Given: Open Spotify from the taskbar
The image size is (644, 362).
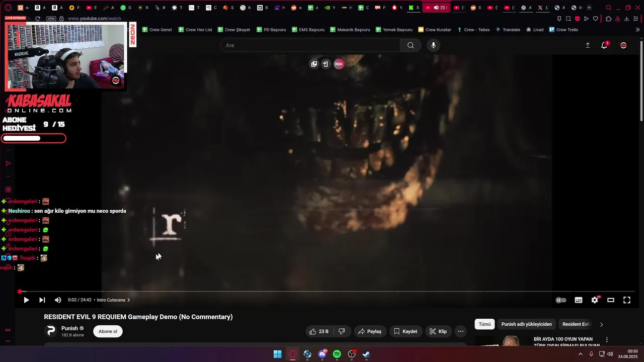Looking at the screenshot, I should tap(337, 354).
